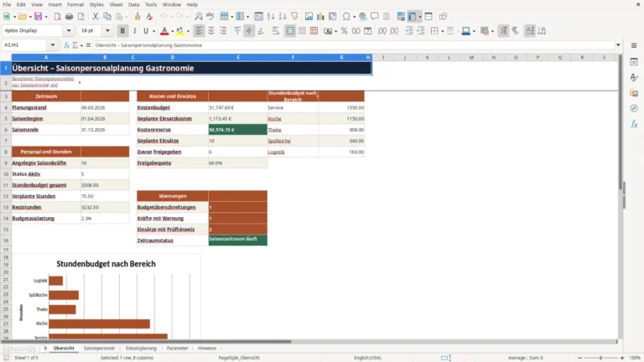Image resolution: width=644 pixels, height=362 pixels.
Task: Toggle Center Horizontally alignment
Action: [x=211, y=31]
